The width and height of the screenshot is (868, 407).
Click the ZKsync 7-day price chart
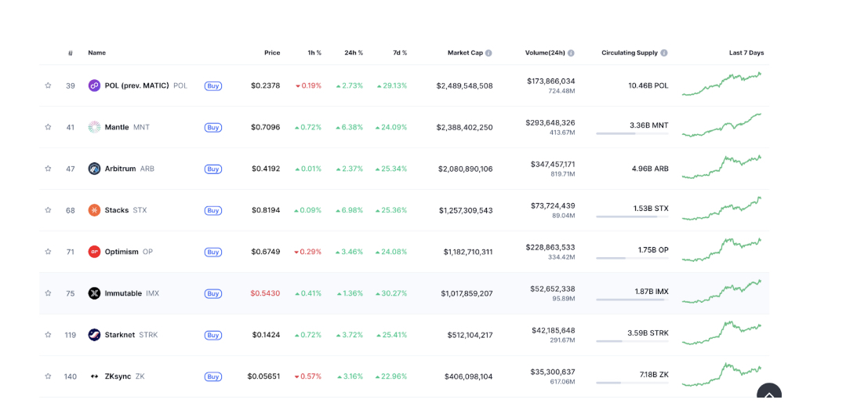click(x=722, y=374)
